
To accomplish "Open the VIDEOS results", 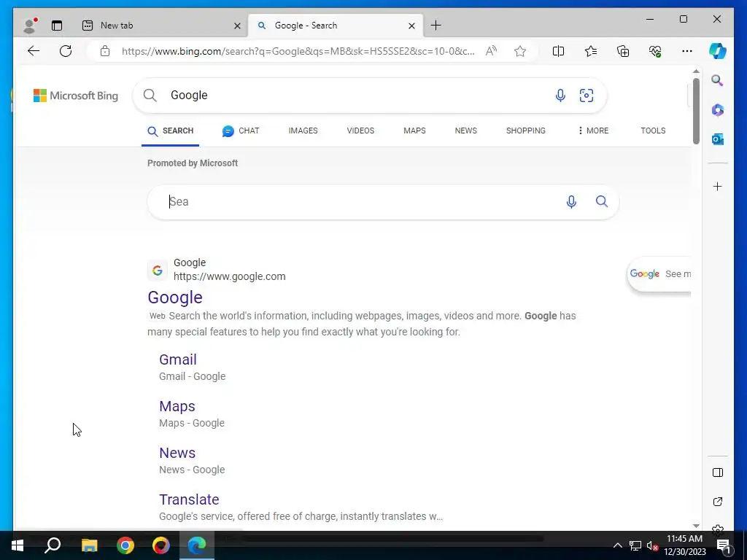I will tap(360, 131).
